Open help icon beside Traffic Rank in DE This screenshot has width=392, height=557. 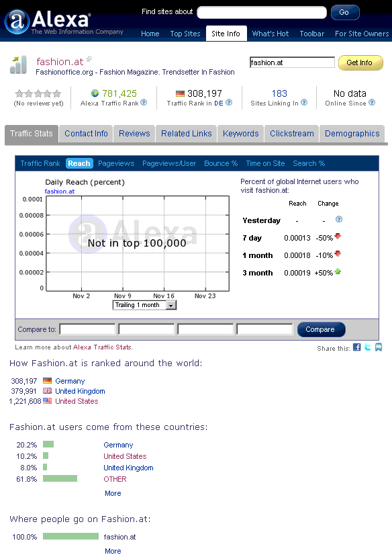coord(229,103)
